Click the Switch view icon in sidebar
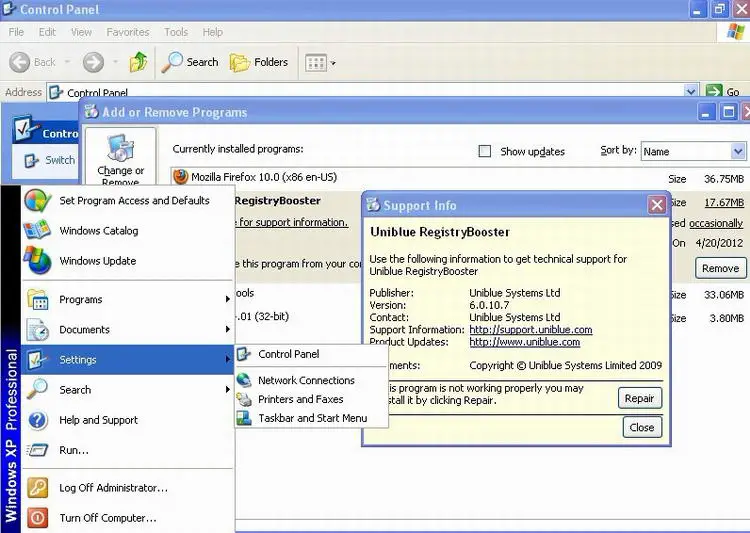The height and width of the screenshot is (533, 750). tap(32, 160)
